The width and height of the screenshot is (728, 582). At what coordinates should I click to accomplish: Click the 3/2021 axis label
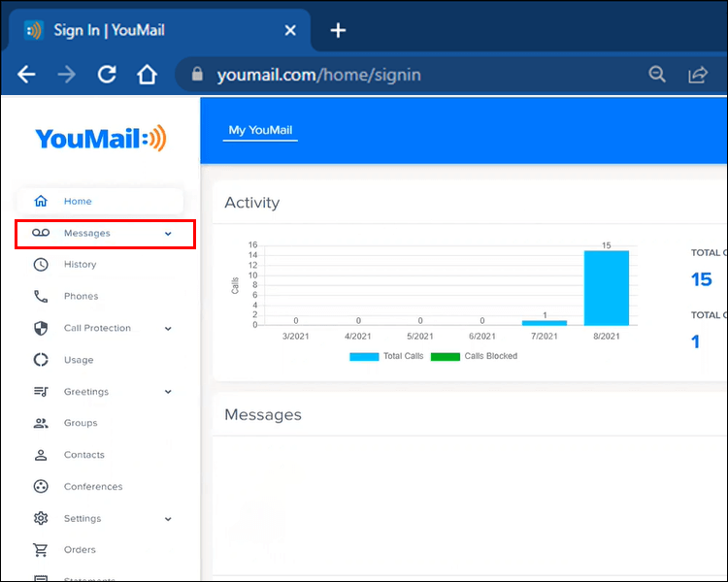click(x=295, y=336)
